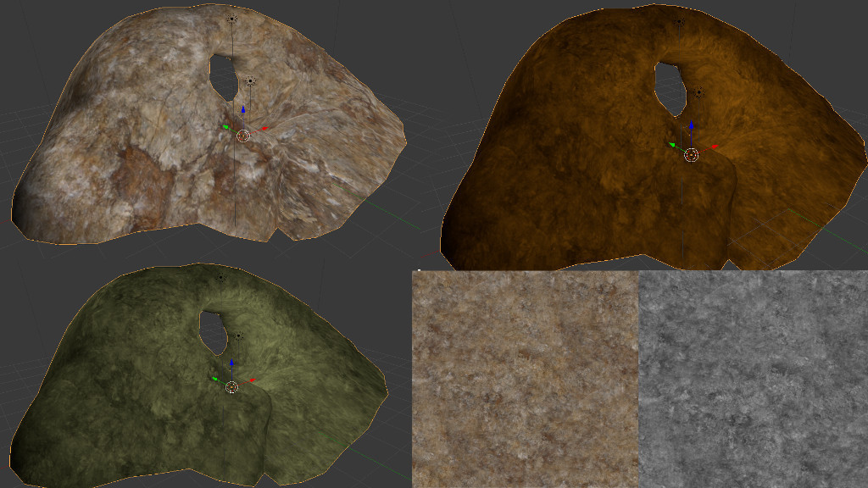The image size is (868, 488).
Task: Click the 3D cursor on the beige rock
Action: tap(243, 136)
